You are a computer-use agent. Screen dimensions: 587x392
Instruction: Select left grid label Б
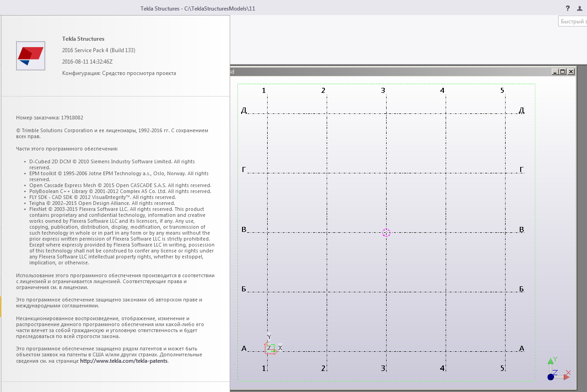[244, 289]
